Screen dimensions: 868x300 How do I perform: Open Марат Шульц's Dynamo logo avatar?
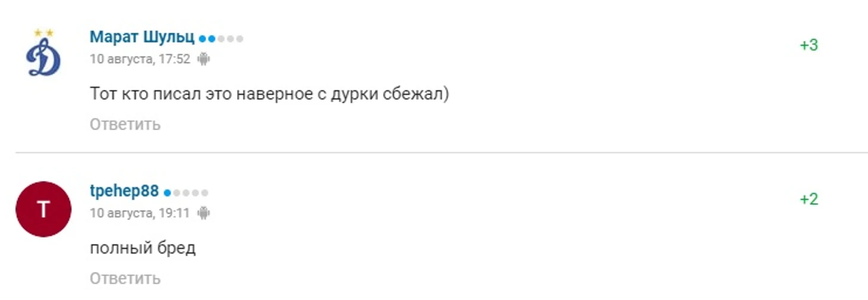tap(43, 53)
